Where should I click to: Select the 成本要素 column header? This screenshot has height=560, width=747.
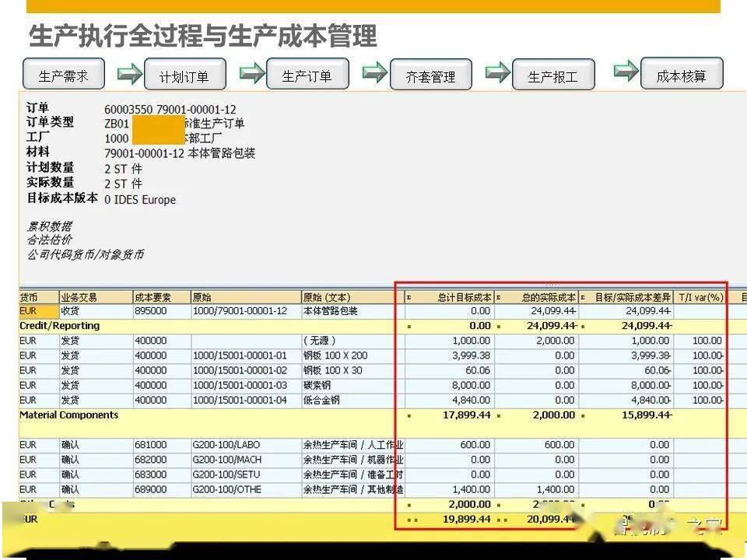tap(161, 297)
